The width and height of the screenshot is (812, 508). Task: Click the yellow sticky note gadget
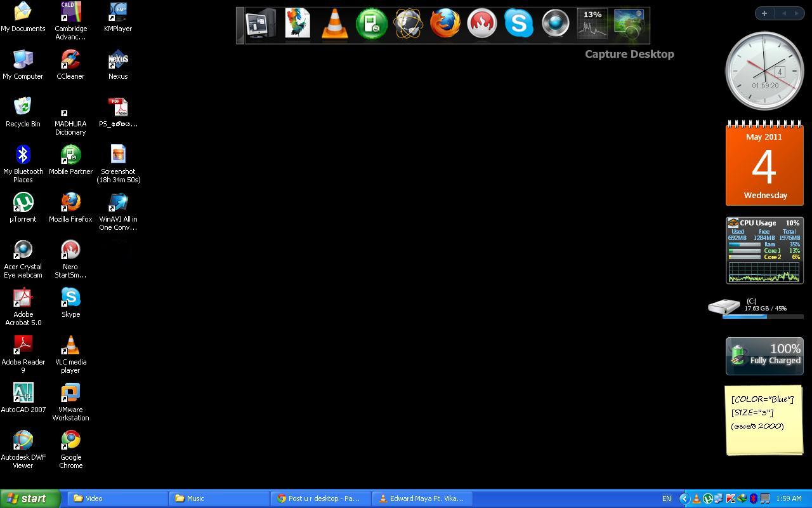pyautogui.click(x=764, y=420)
